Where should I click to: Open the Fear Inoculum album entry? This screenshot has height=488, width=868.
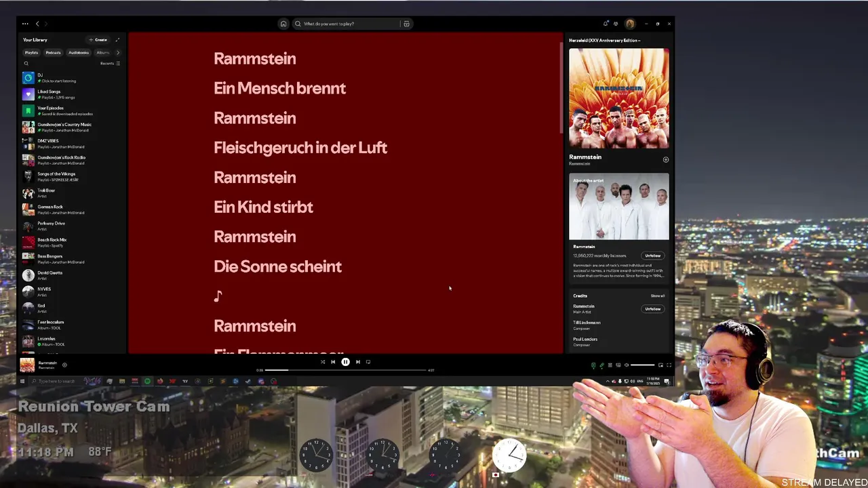click(73, 325)
